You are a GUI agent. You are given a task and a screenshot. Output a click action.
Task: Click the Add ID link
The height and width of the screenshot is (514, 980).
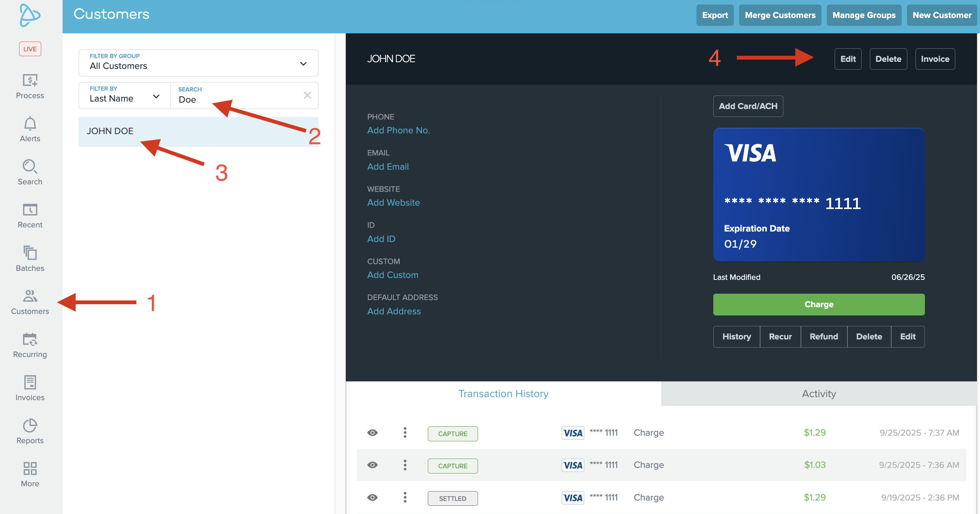(x=381, y=239)
